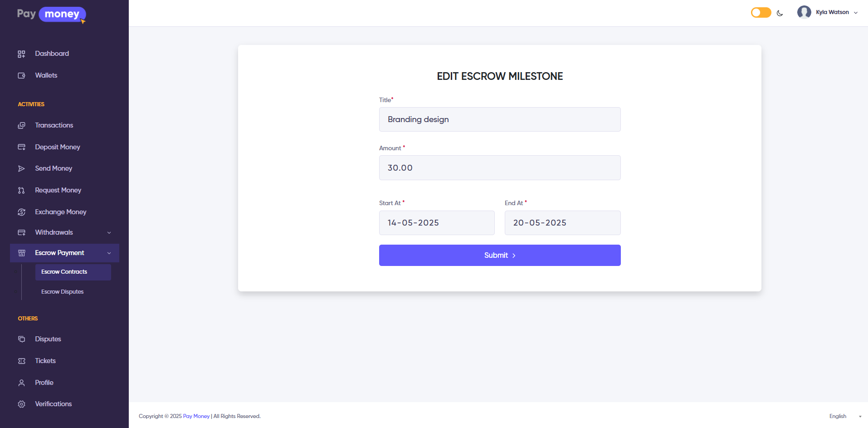Focus the Amount input field
Viewport: 868px width, 428px height.
tap(500, 168)
